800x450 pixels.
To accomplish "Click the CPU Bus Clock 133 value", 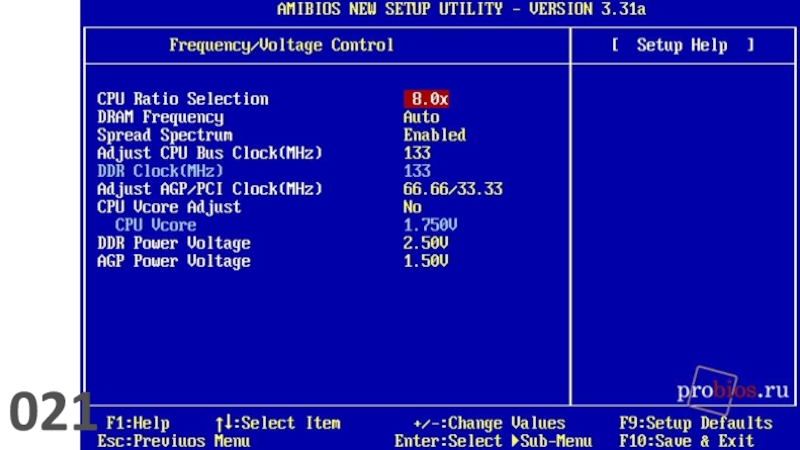I will tap(417, 153).
